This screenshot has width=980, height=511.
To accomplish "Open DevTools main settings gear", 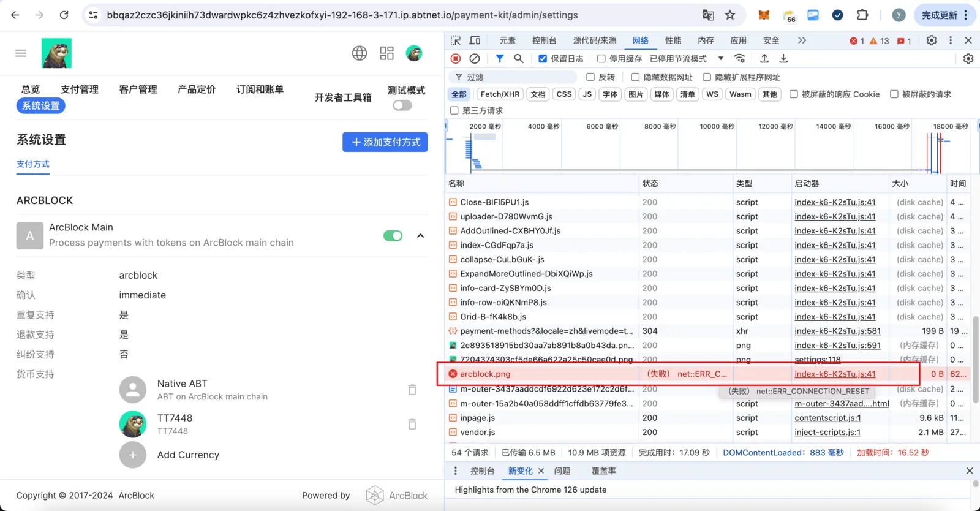I will 932,40.
